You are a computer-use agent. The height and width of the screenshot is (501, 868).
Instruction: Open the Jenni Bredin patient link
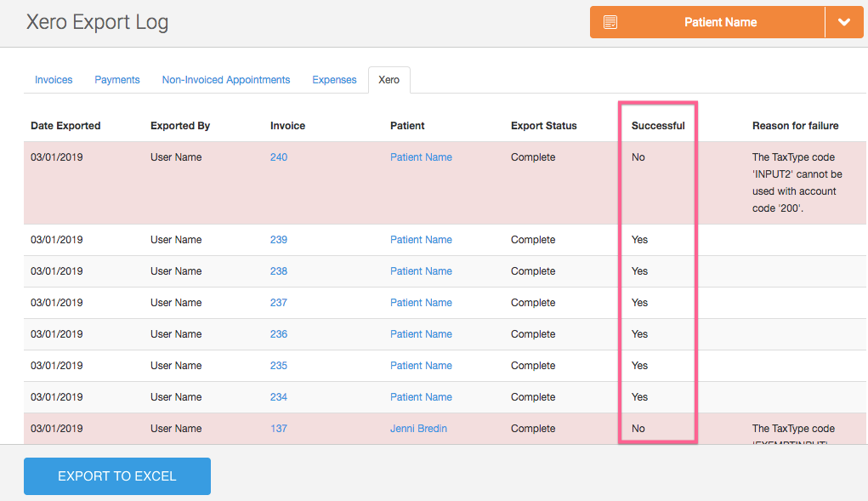coord(418,429)
